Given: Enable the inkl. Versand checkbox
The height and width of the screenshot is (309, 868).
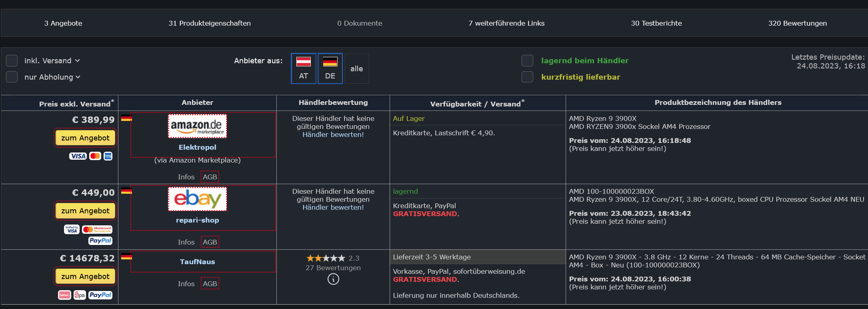Looking at the screenshot, I should (12, 61).
